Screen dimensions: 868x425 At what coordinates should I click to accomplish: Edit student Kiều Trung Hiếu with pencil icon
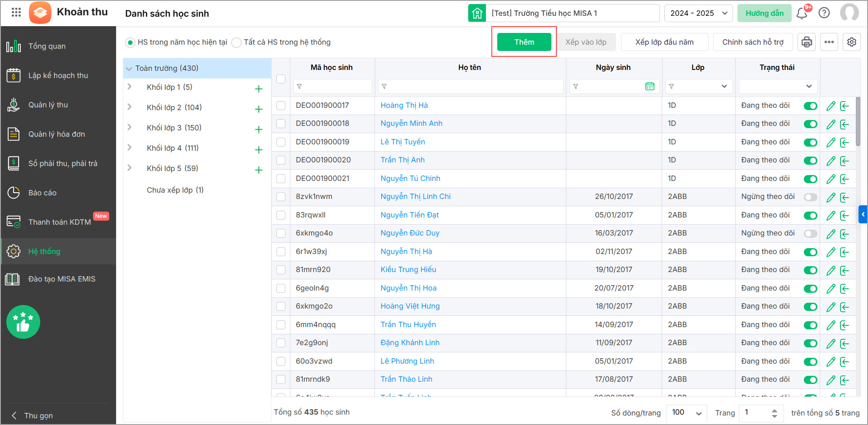tap(831, 270)
